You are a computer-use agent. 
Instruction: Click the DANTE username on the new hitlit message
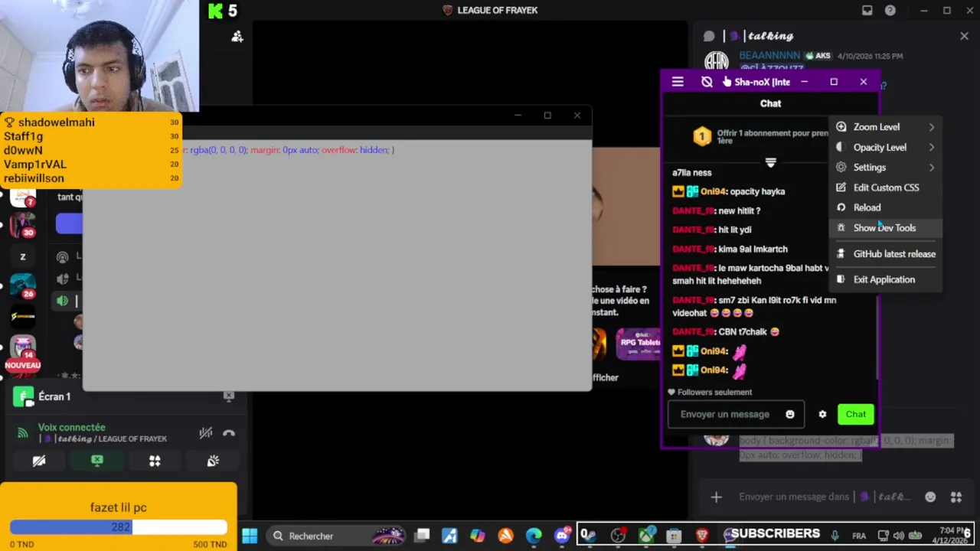click(693, 210)
